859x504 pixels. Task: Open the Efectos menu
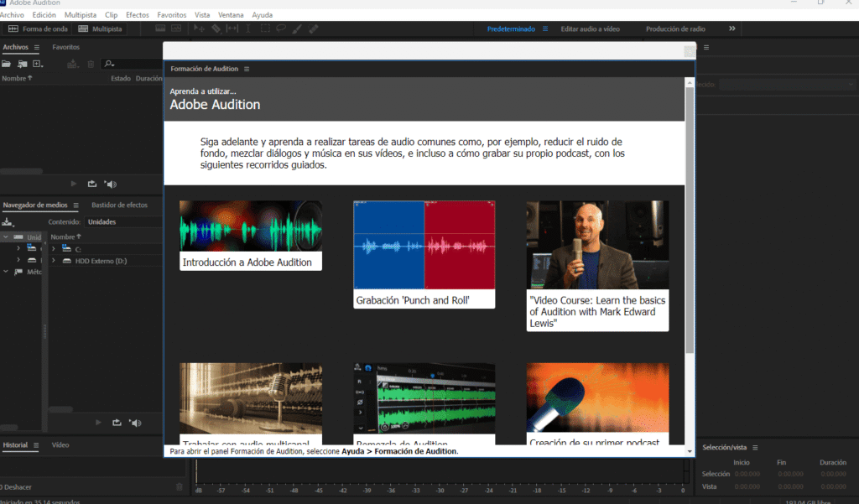pyautogui.click(x=137, y=15)
